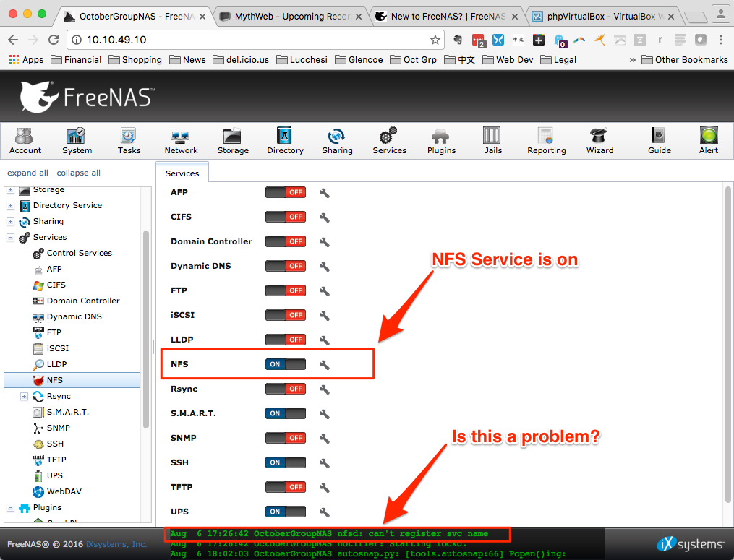Switch to phpVirtualBox browser tab

(604, 17)
